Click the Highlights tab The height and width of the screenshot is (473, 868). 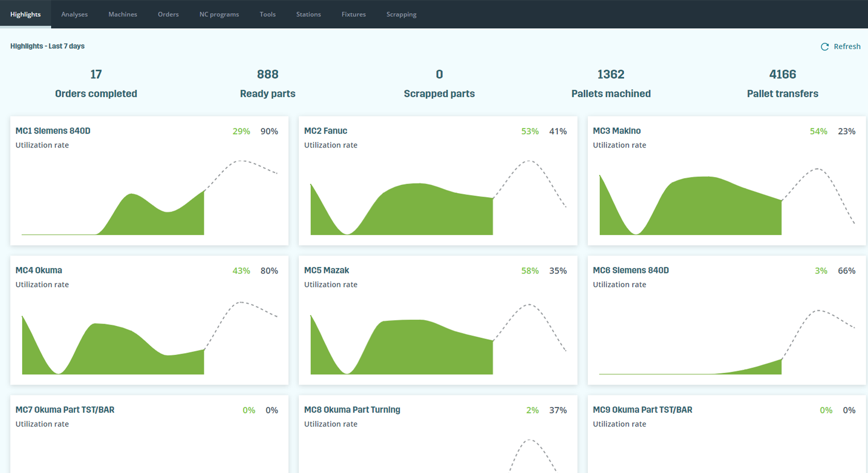[x=25, y=14]
